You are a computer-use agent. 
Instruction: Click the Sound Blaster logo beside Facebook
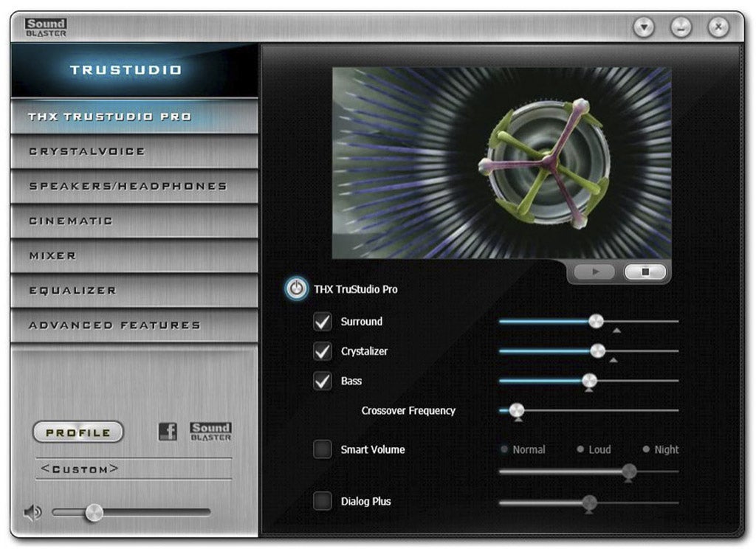click(210, 432)
